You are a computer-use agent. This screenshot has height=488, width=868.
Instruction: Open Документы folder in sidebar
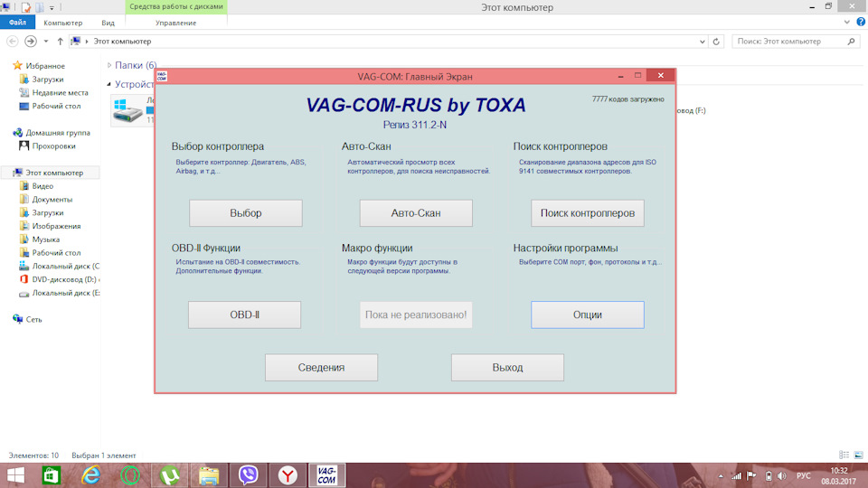pos(52,199)
